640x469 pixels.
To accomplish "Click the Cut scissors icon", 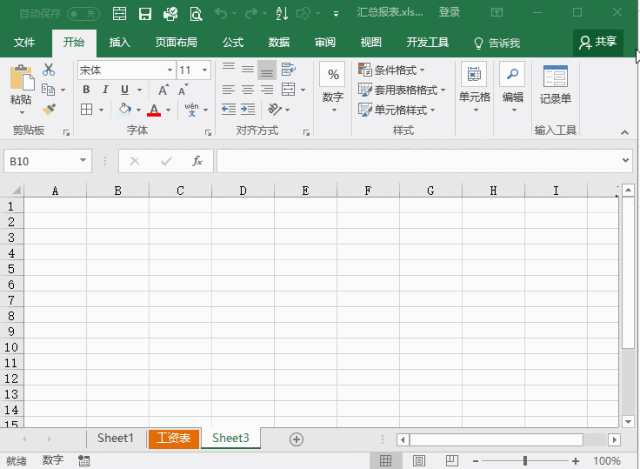I will [x=48, y=70].
